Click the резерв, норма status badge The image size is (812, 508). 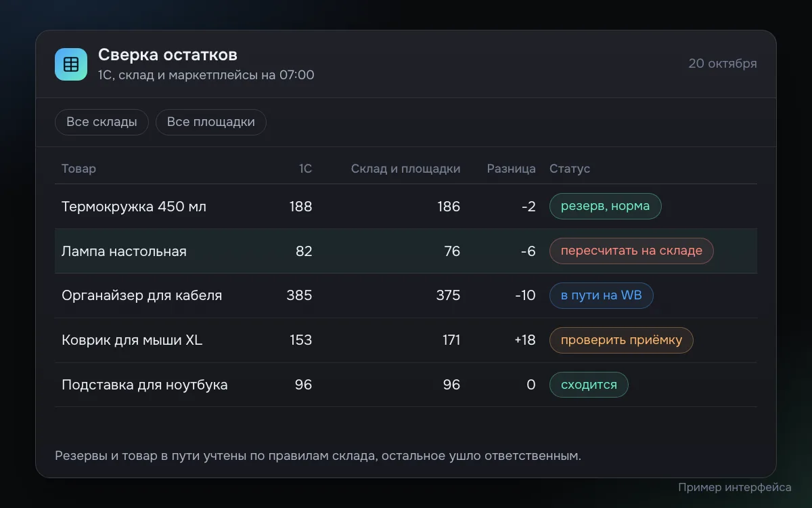[x=605, y=207]
